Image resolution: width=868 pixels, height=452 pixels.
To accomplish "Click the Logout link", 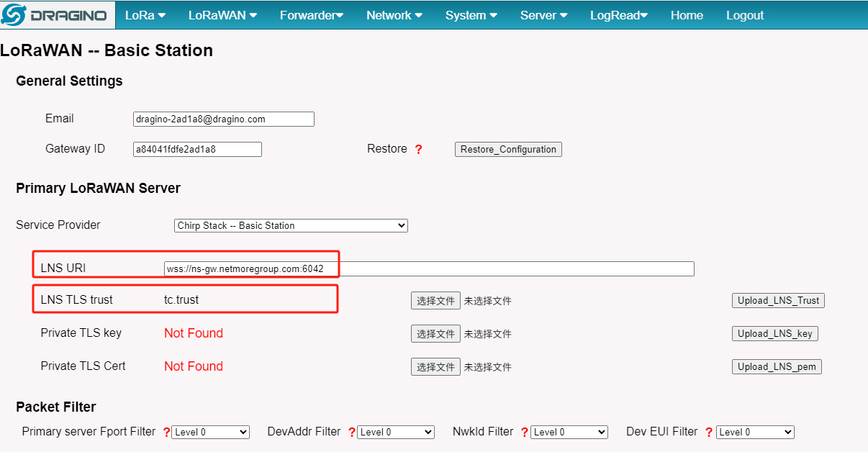I will click(745, 15).
